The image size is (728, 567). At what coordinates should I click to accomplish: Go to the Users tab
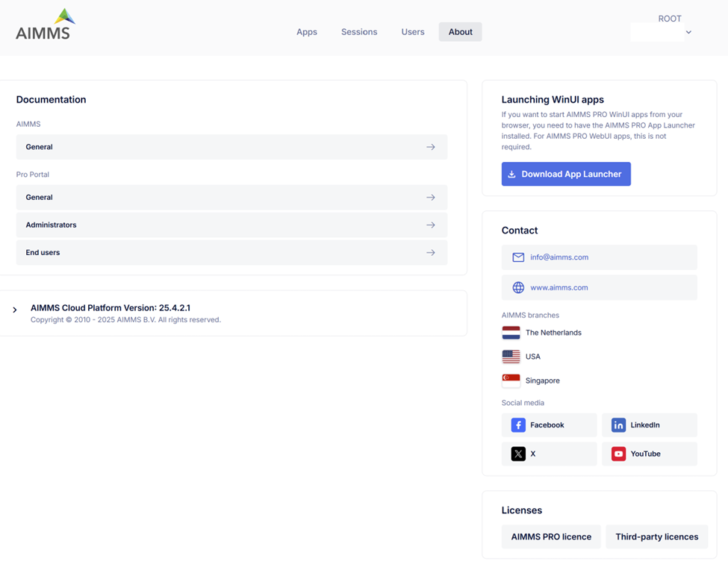pyautogui.click(x=413, y=32)
